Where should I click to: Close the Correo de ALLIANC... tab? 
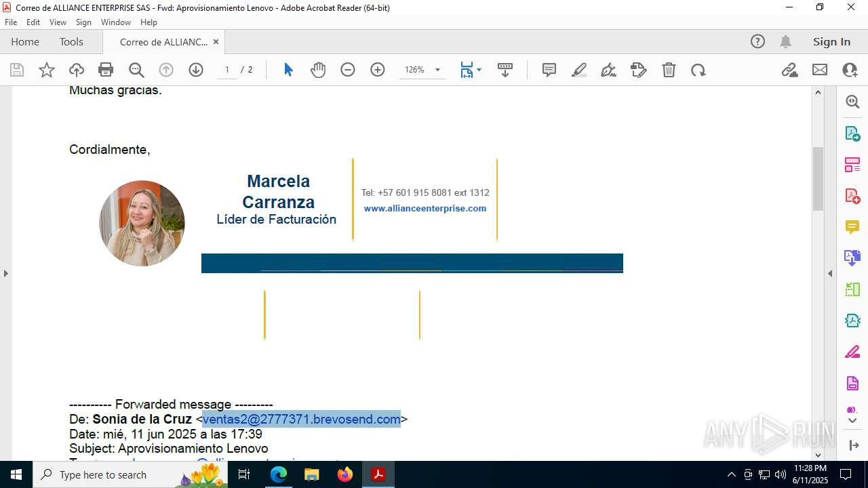216,41
